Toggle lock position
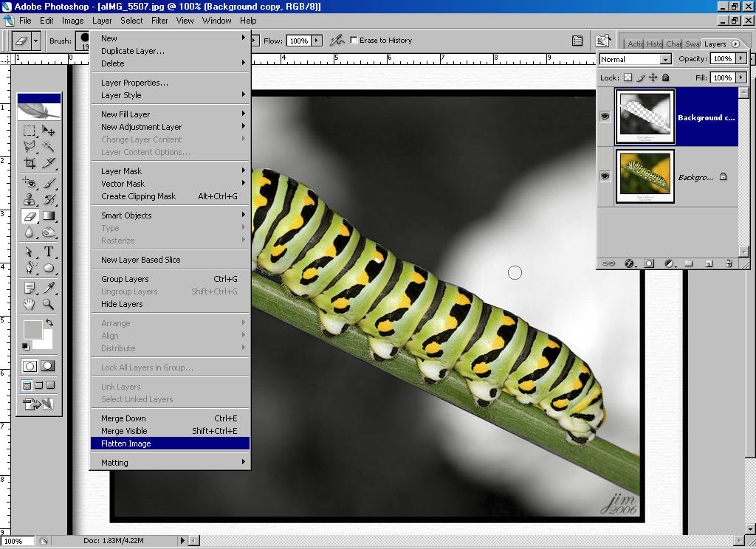756x549 pixels. tap(653, 77)
